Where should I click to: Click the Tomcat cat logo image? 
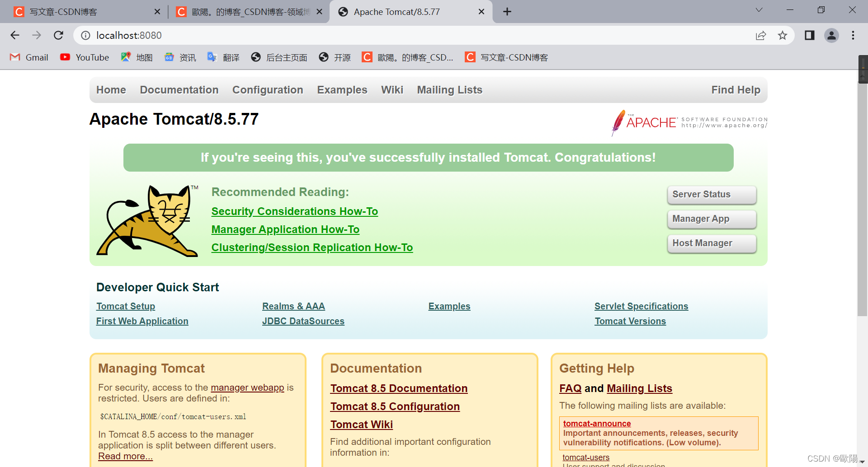pyautogui.click(x=147, y=221)
